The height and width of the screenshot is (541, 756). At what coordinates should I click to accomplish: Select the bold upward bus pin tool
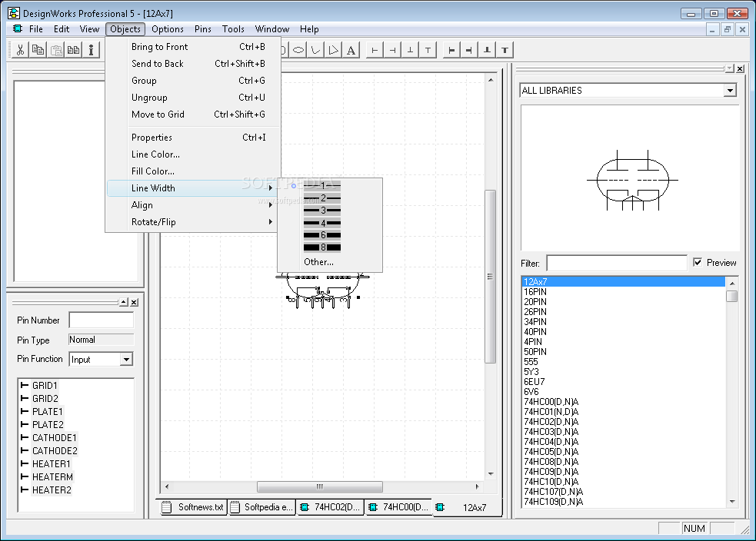(487, 50)
